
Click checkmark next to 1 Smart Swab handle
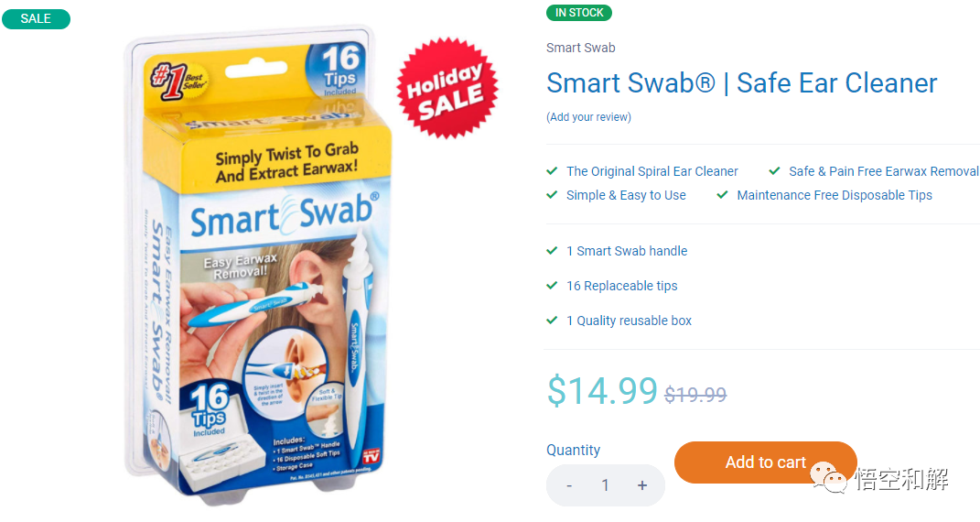point(552,251)
